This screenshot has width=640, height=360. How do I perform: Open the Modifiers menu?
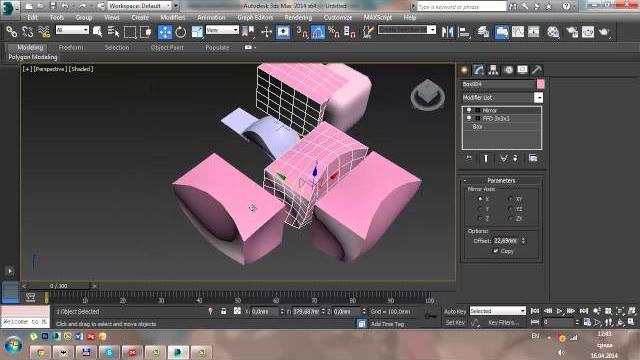(x=173, y=18)
